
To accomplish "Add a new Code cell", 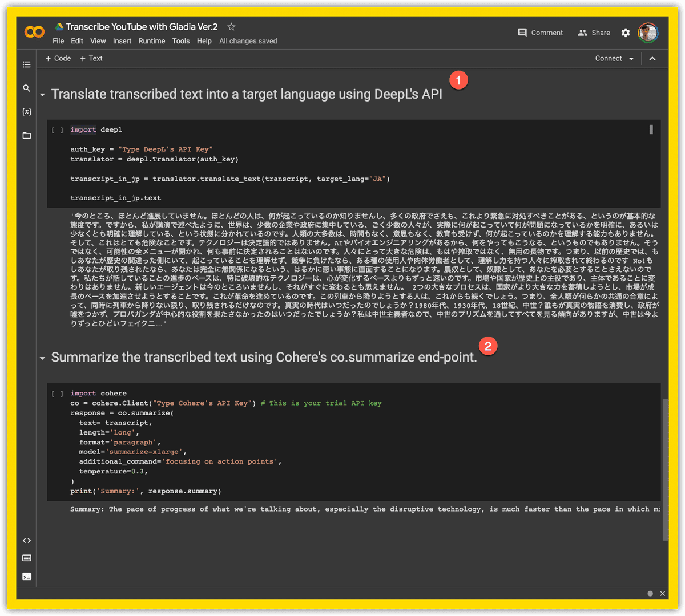I will (x=58, y=58).
